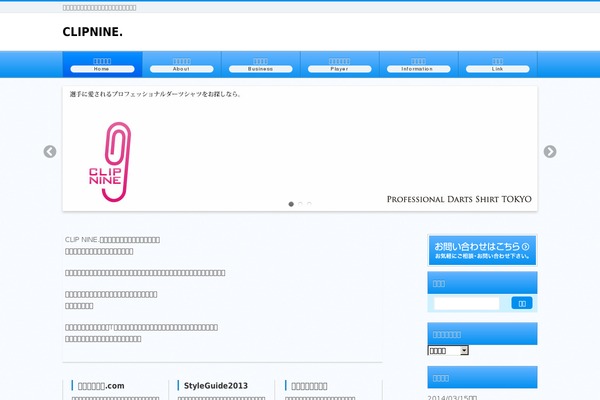The width and height of the screenshot is (600, 400).
Task: Open the Link navigation tab
Action: click(497, 64)
